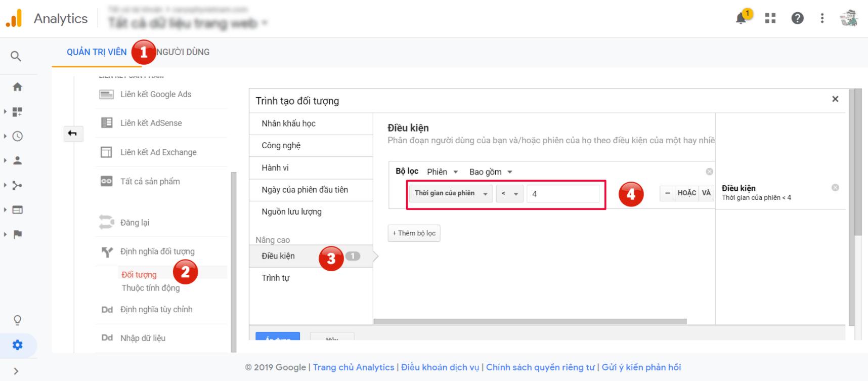This screenshot has height=381, width=868.
Task: Open Behavior reports window icon
Action: [17, 209]
